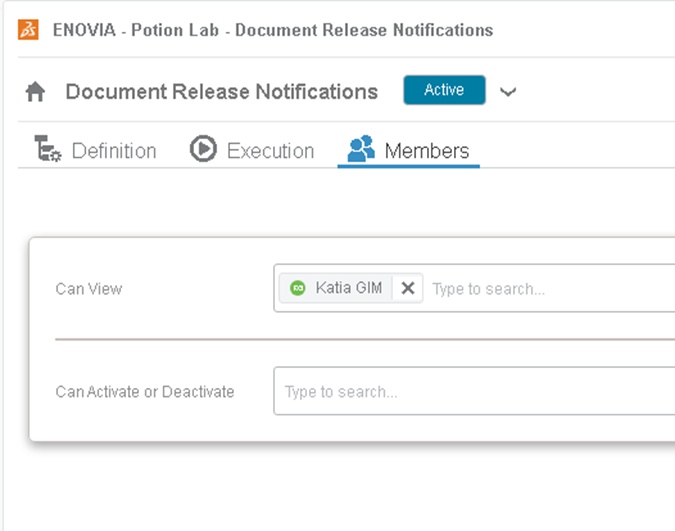This screenshot has height=531, width=675.
Task: Click the Members people icon
Action: (360, 149)
